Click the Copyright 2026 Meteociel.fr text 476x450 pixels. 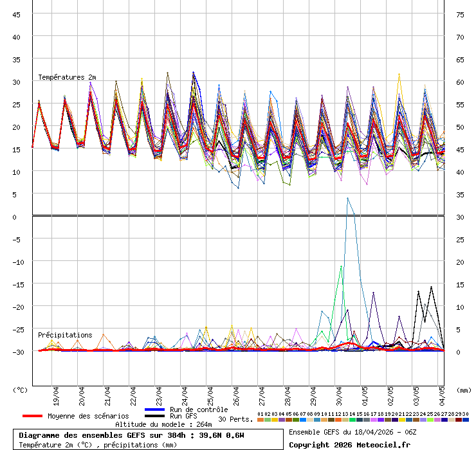349,444
